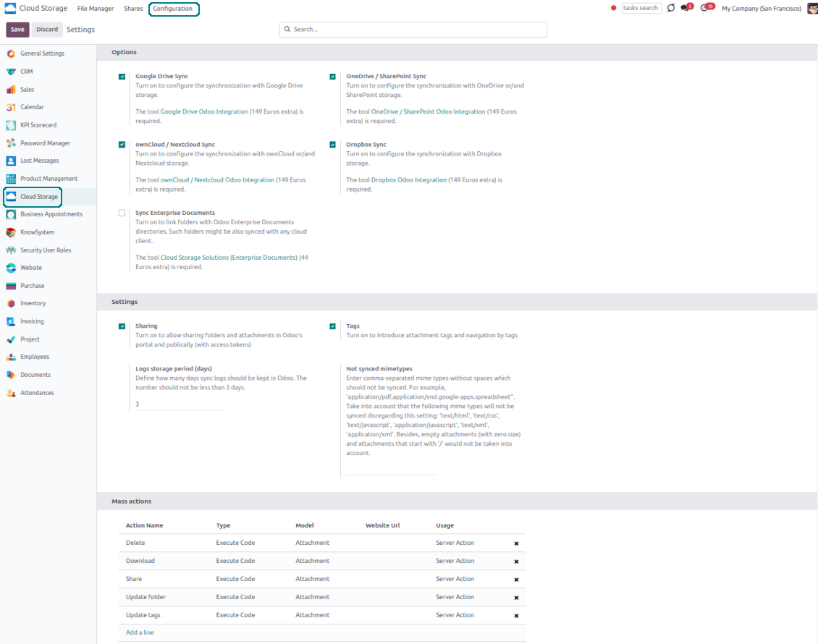Viewport: 818px width, 644px height.
Task: Open the CRM settings sidebar icon
Action: [11, 72]
